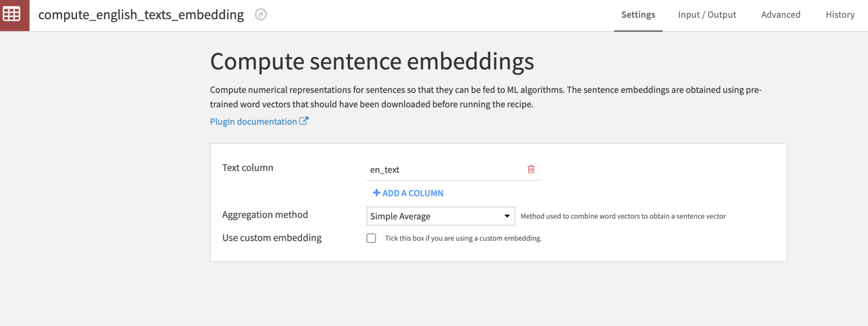Click the caret on the Simple Average selector
The image size is (868, 326).
pos(506,216)
